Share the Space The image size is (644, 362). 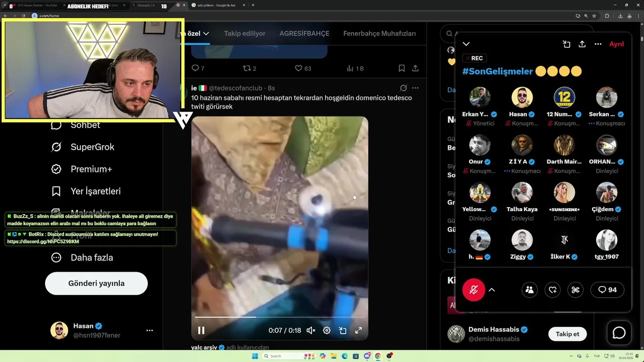582,44
